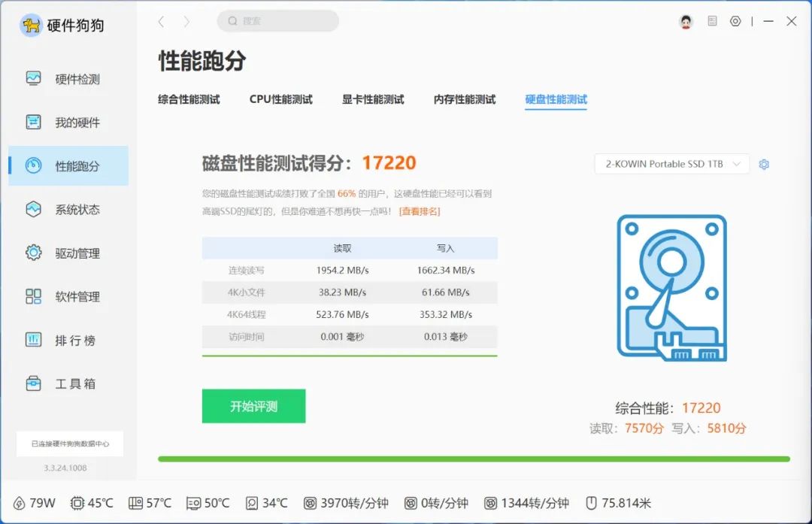Click the 排行榜 chart icon
The height and width of the screenshot is (524, 812).
click(33, 340)
